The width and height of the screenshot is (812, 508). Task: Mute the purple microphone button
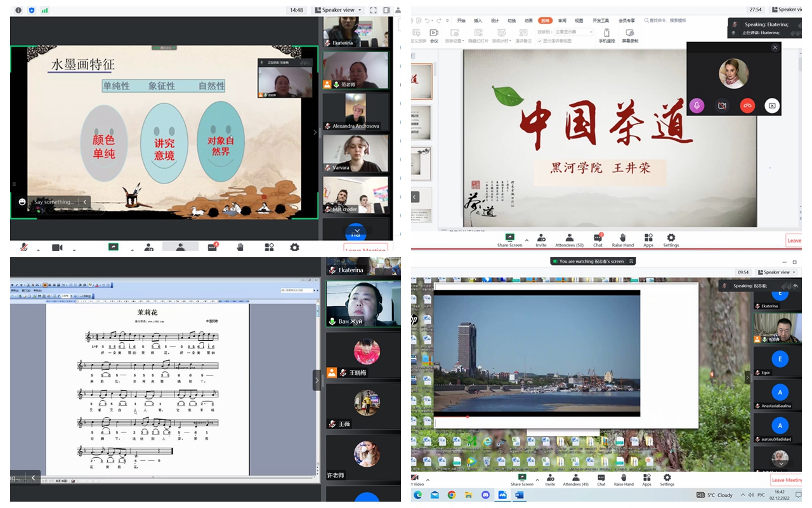(x=697, y=106)
